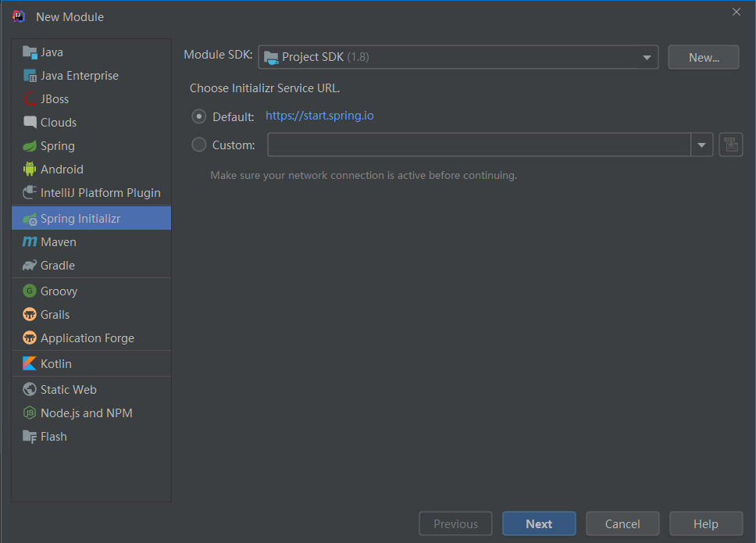Open the Module SDK dropdown arrow
Image resolution: width=756 pixels, height=543 pixels.
(x=647, y=57)
